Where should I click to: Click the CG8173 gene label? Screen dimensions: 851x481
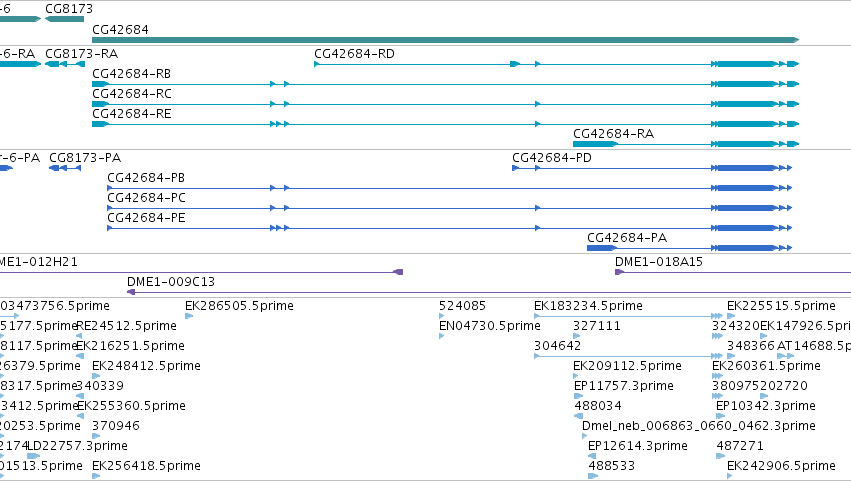point(69,9)
